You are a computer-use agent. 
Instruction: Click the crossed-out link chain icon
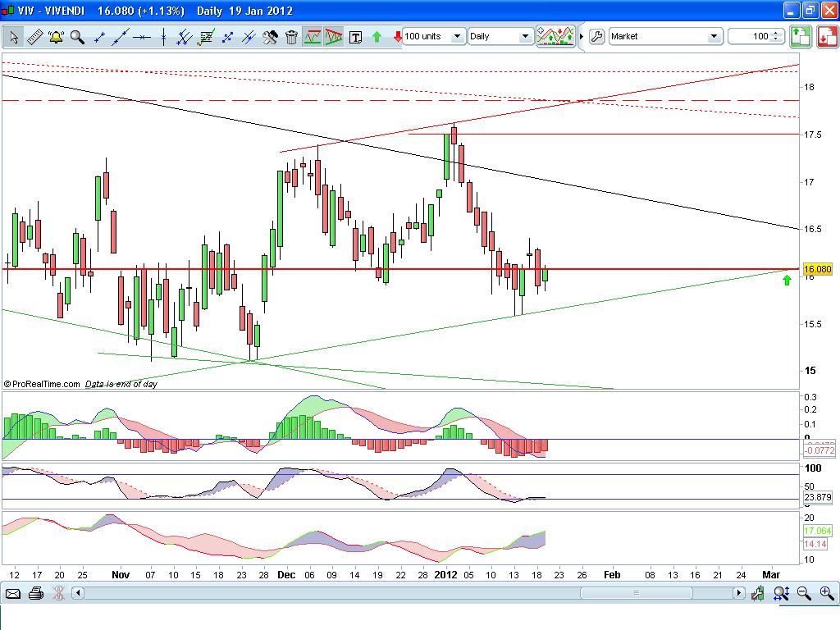pyautogui.click(x=58, y=594)
